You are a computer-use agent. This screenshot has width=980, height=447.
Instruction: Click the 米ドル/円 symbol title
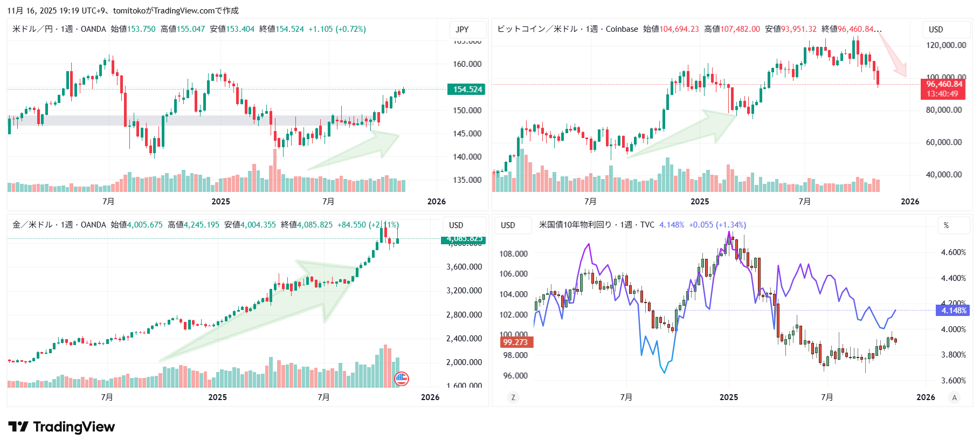[x=32, y=29]
